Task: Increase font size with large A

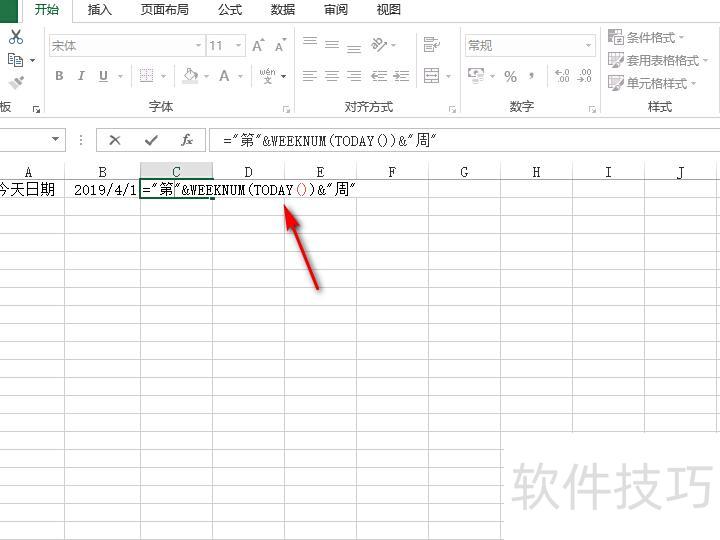Action: 258,45
